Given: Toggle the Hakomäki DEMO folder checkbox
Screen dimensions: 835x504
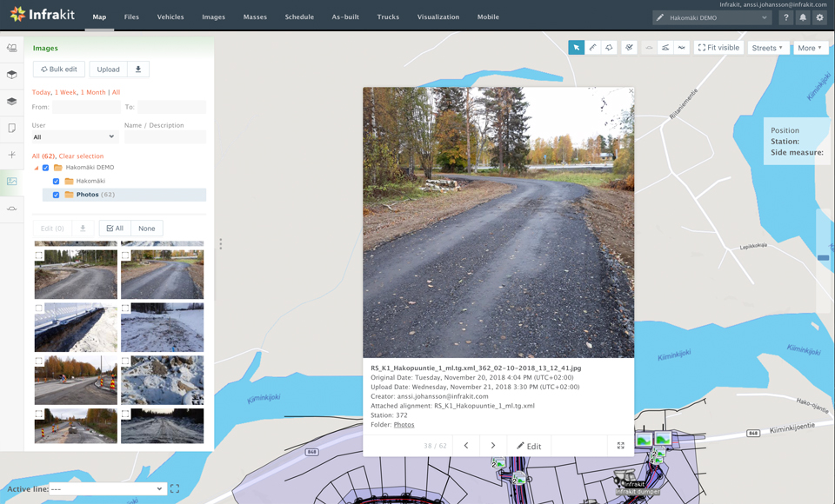Looking at the screenshot, I should coord(46,168).
